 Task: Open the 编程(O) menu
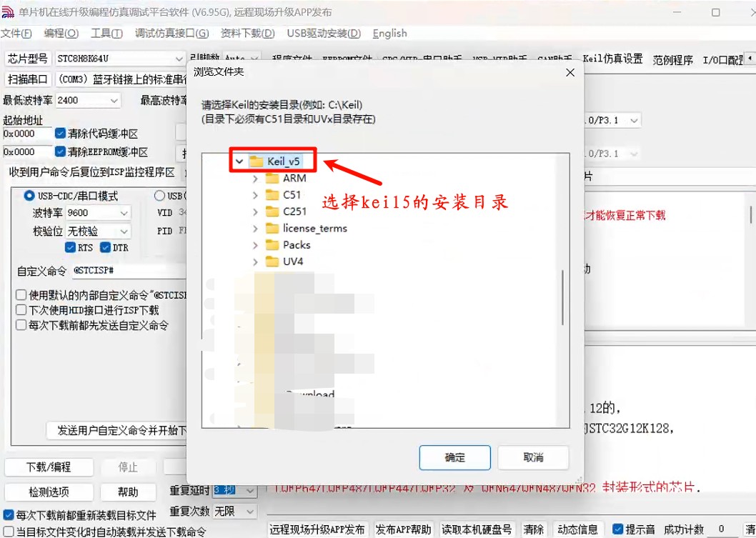61,34
